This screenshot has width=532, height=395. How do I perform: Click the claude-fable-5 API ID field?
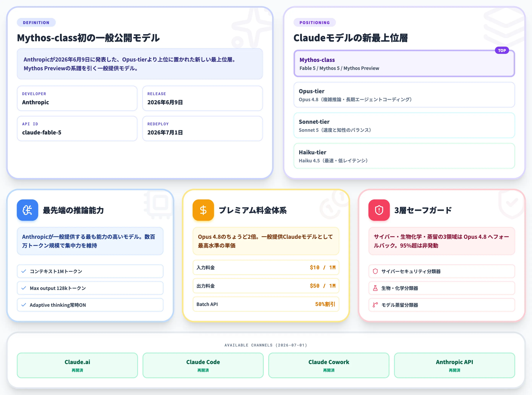click(77, 128)
